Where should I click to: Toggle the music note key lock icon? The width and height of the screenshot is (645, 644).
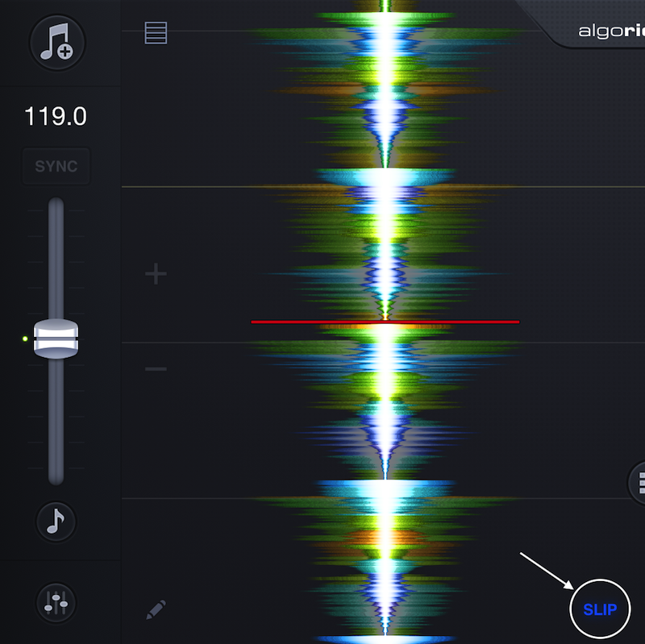[56, 521]
